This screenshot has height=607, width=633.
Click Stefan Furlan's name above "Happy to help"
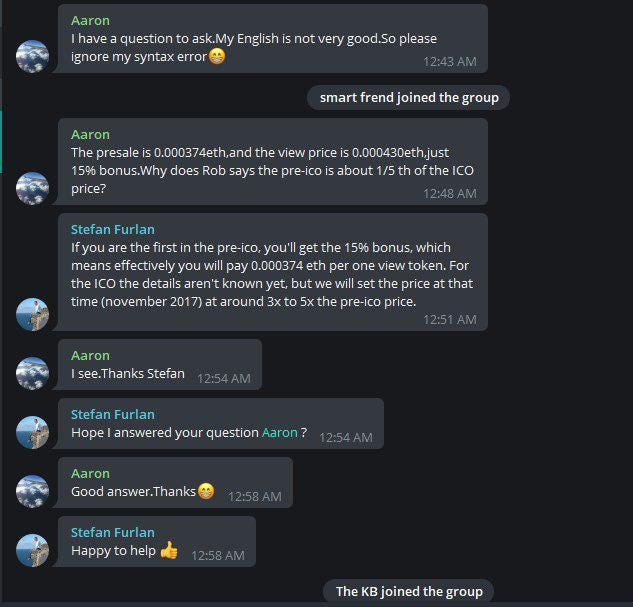(113, 532)
